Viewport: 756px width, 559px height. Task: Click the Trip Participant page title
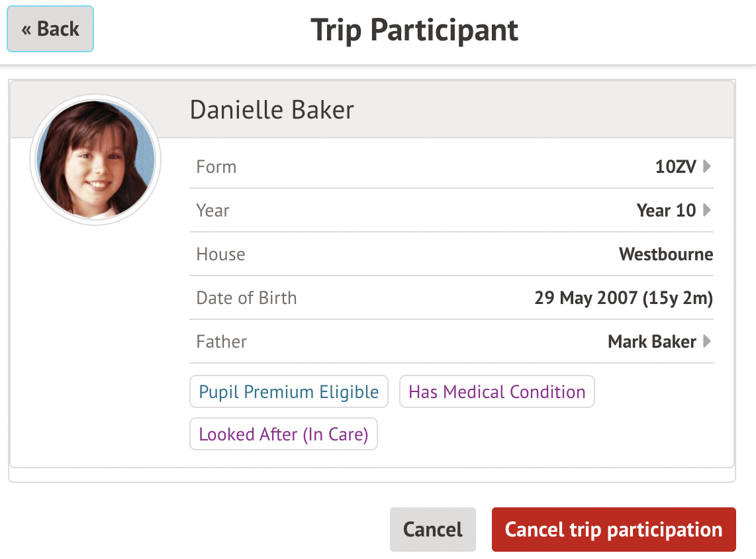pyautogui.click(x=414, y=30)
